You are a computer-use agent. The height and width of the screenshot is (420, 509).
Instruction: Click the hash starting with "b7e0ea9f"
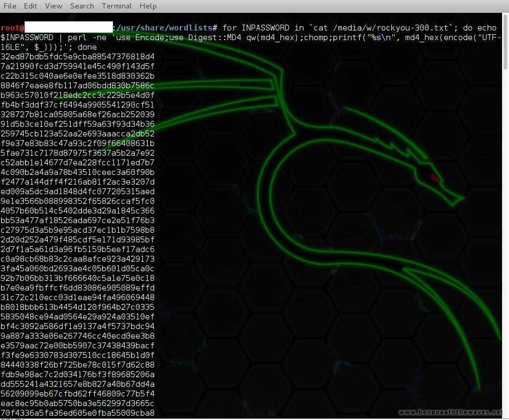pos(78,288)
